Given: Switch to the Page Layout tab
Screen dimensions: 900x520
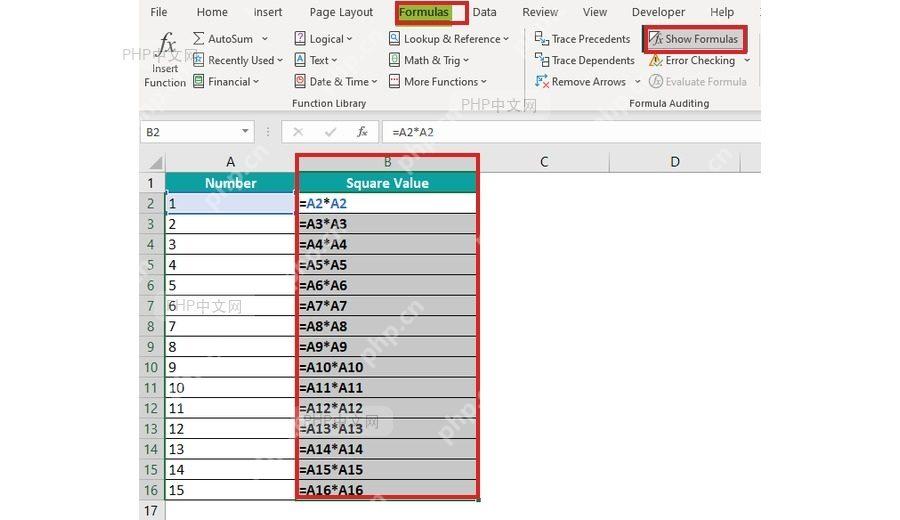Looking at the screenshot, I should (341, 11).
